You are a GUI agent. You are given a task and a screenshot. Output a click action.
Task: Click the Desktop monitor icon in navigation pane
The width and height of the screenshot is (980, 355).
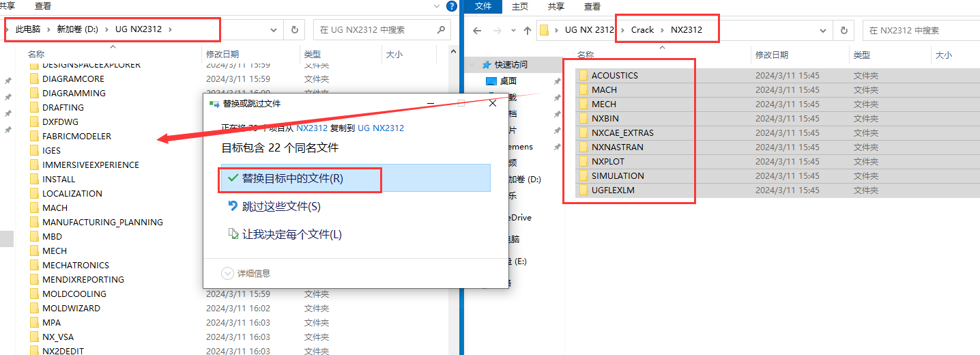491,81
